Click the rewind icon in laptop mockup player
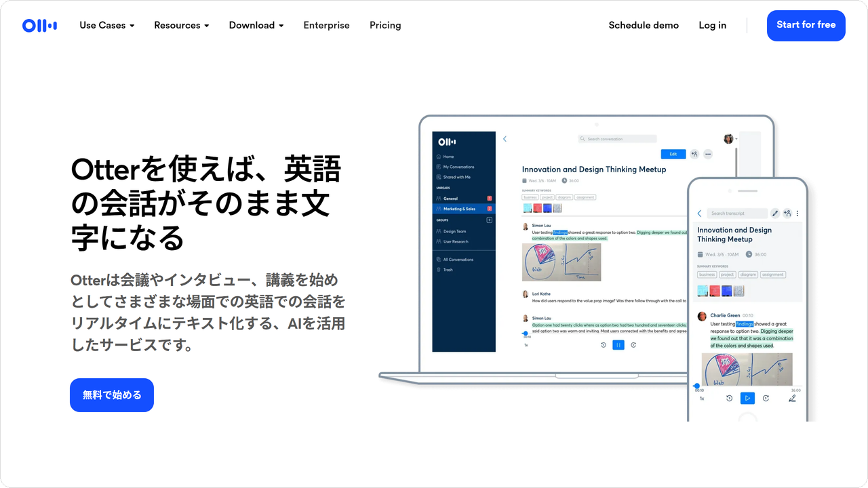868x488 pixels. pyautogui.click(x=604, y=345)
